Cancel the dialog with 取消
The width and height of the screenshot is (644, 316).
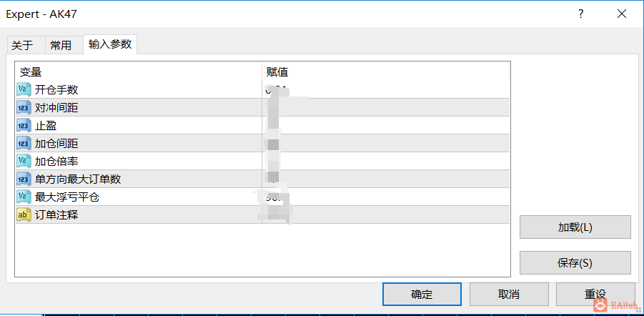509,295
